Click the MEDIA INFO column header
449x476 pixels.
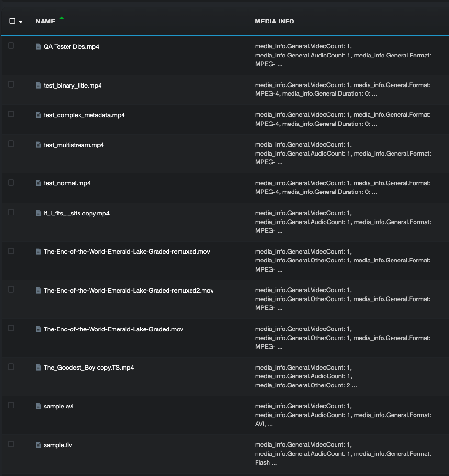click(274, 21)
